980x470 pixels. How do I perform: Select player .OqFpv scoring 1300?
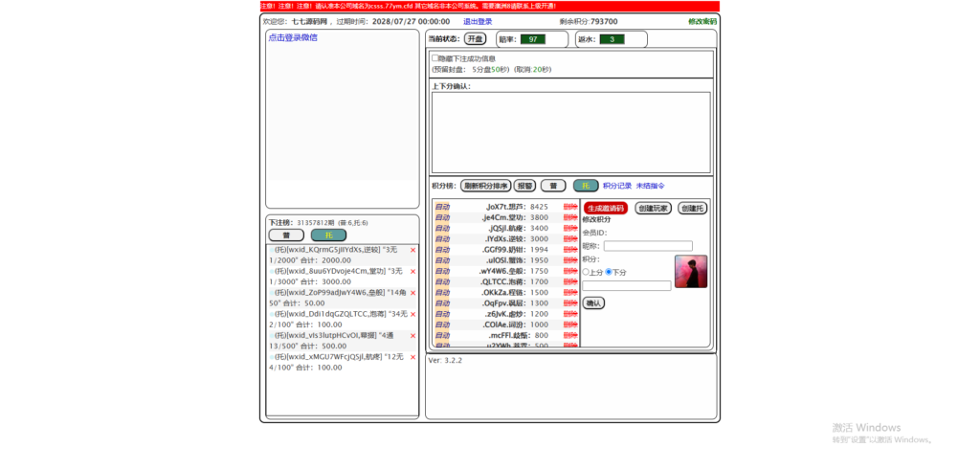tap(503, 303)
